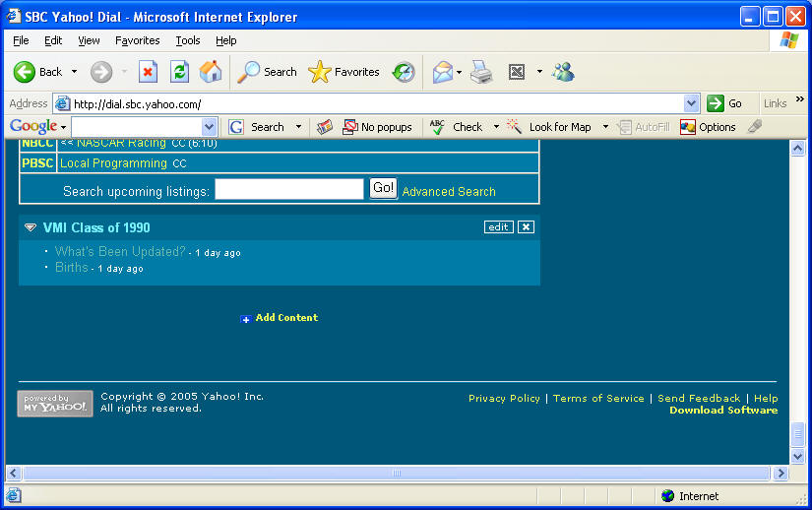
Task: Click the Download Software link
Action: (x=723, y=411)
